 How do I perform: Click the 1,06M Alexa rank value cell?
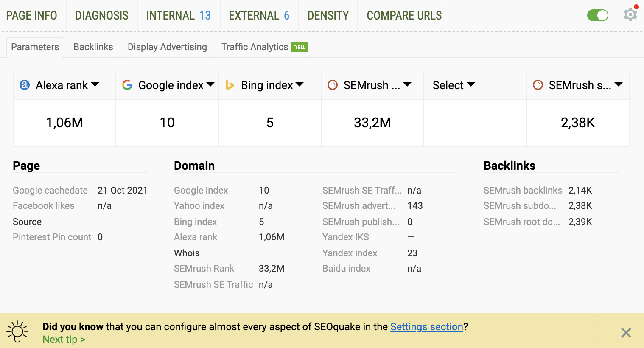(x=64, y=123)
